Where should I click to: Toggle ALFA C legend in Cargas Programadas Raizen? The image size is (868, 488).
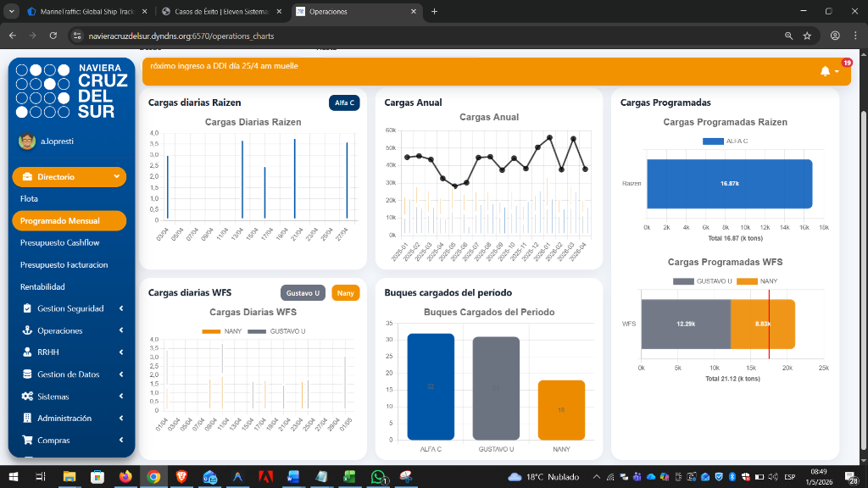[x=725, y=141]
